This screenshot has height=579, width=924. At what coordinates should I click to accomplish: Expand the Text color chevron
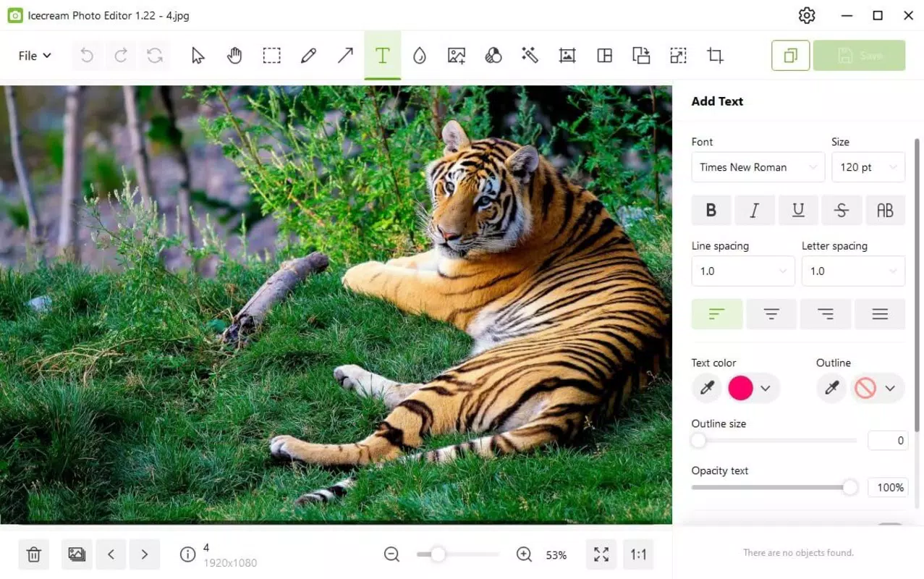point(766,389)
